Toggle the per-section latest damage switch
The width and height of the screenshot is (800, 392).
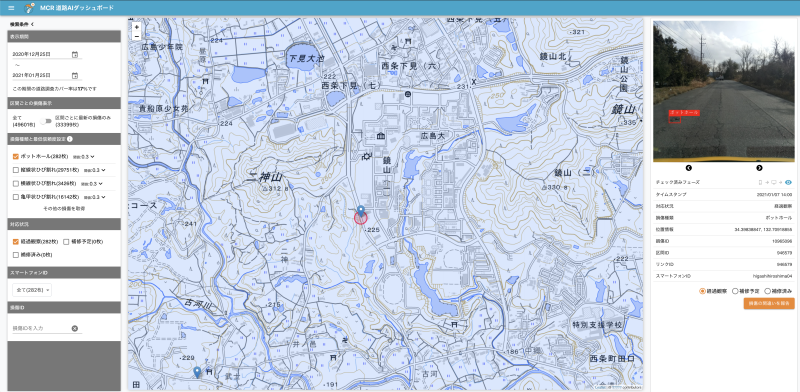pyautogui.click(x=46, y=121)
